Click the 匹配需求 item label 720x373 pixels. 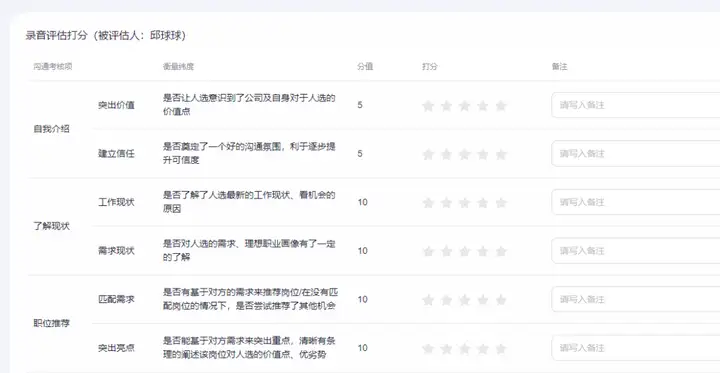pos(116,300)
